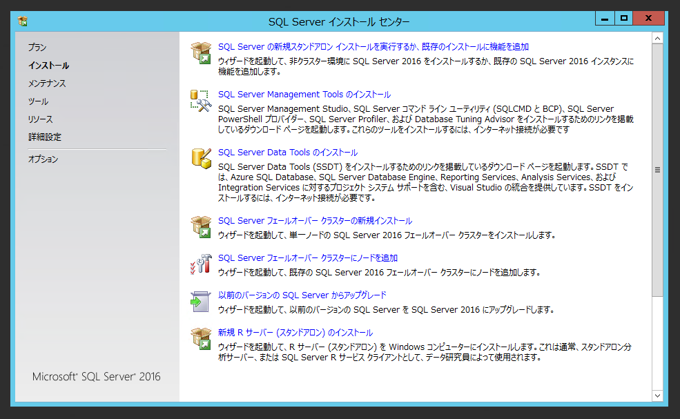The height and width of the screenshot is (419, 680).
Task: Click the scrollbar up arrow
Action: point(657,39)
